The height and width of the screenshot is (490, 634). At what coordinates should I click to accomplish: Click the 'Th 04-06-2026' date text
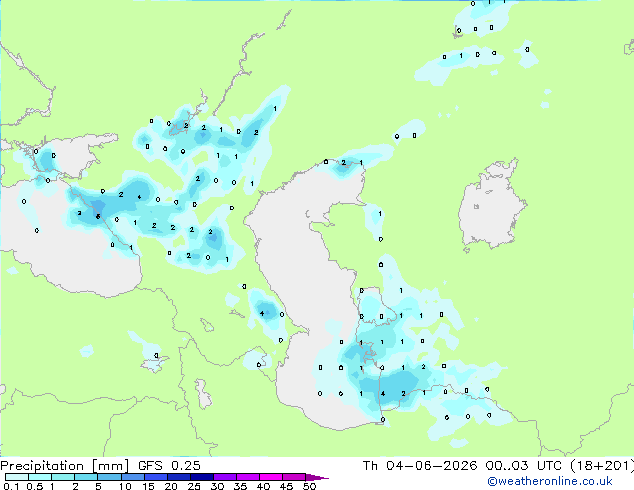tap(419, 466)
